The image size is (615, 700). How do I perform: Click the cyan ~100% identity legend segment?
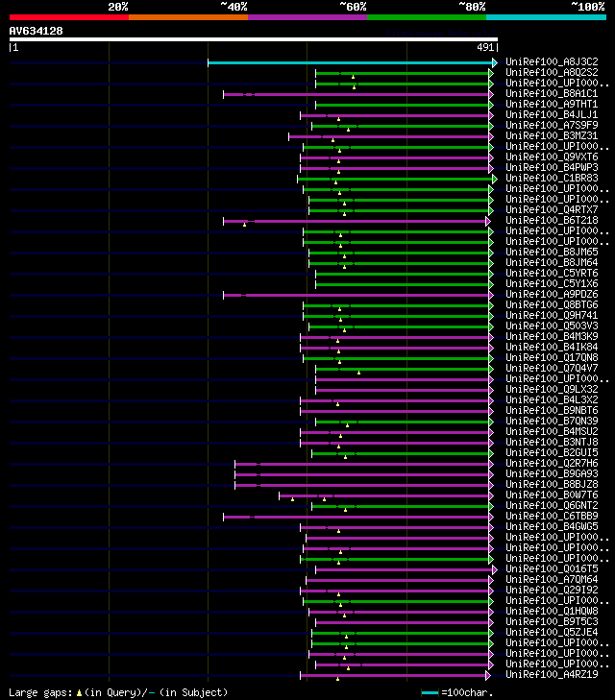pyautogui.click(x=546, y=17)
